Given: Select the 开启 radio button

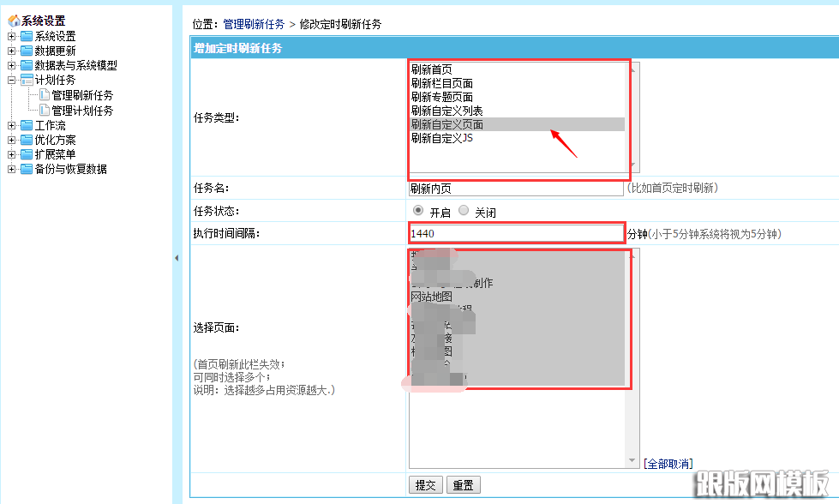Looking at the screenshot, I should point(418,211).
